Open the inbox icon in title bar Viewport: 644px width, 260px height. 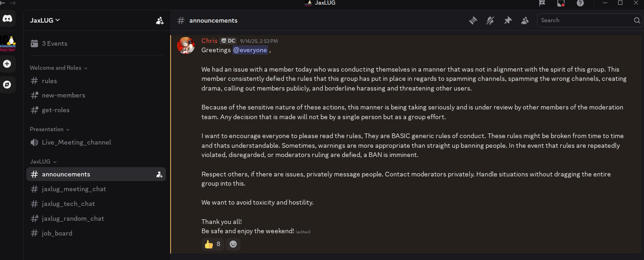[x=561, y=3]
